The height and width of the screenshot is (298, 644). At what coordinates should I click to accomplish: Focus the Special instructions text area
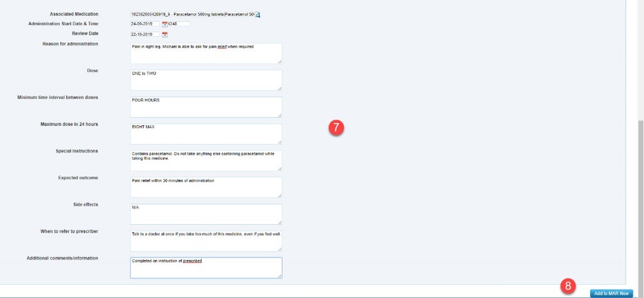coord(205,160)
